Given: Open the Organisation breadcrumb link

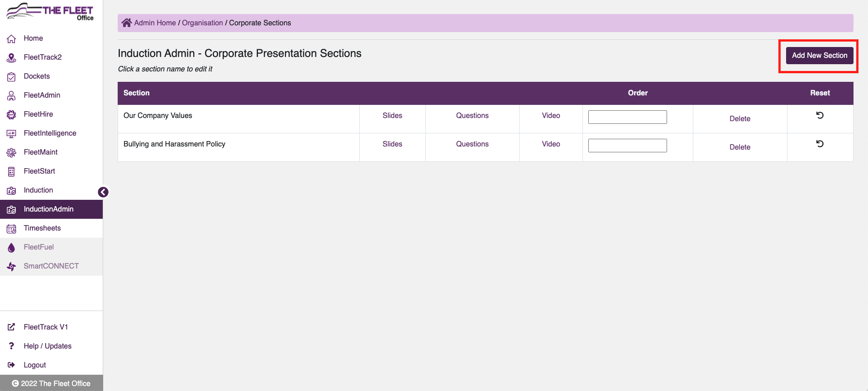Looking at the screenshot, I should coord(202,23).
